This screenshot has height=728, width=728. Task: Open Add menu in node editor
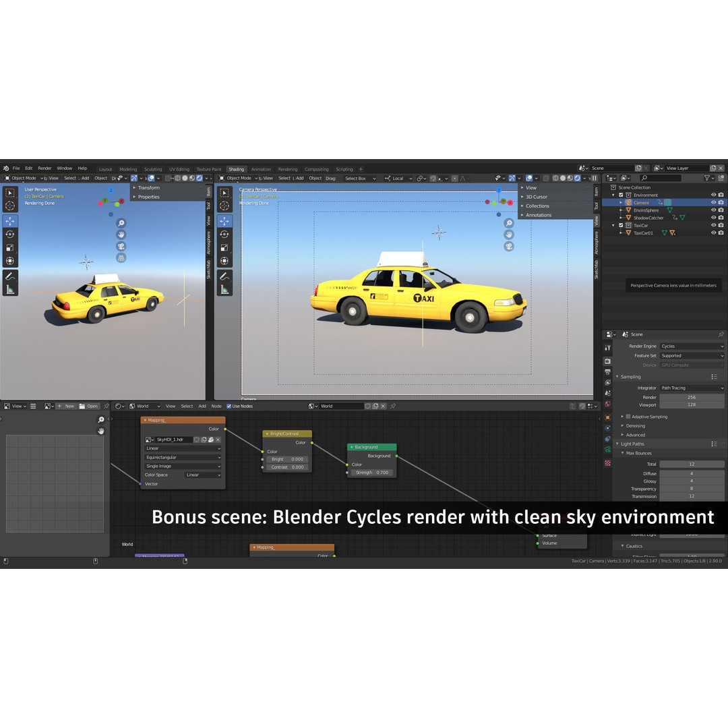pyautogui.click(x=202, y=406)
